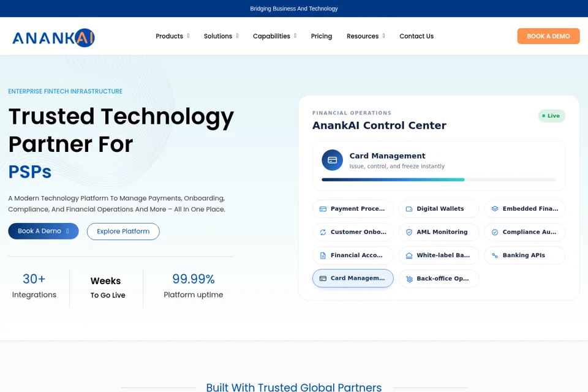Click the AnankAI logo
Screen dimensions: 588x392
(53, 38)
